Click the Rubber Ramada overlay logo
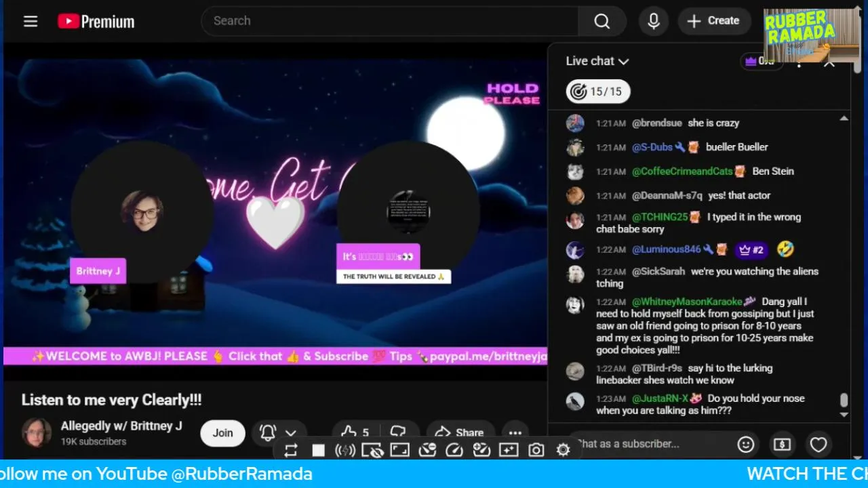Image resolution: width=868 pixels, height=488 pixels. point(811,35)
